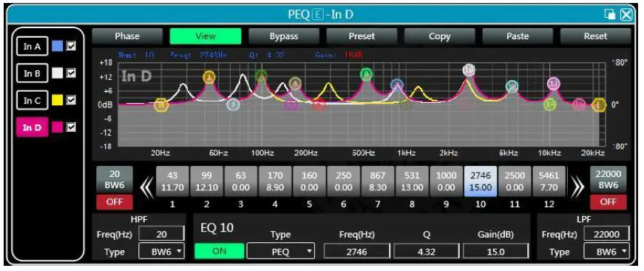
Task: Open the Preset button
Action: 362,36
